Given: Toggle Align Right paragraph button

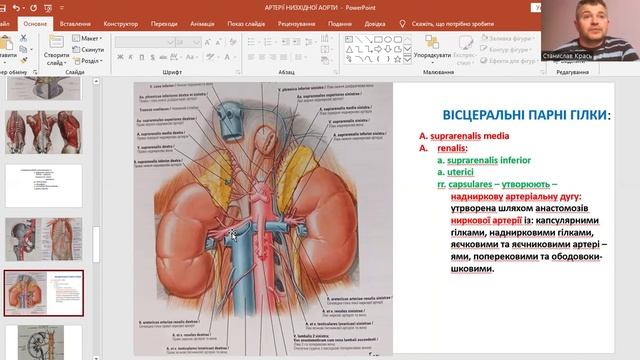Looking at the screenshot, I should 272,57.
